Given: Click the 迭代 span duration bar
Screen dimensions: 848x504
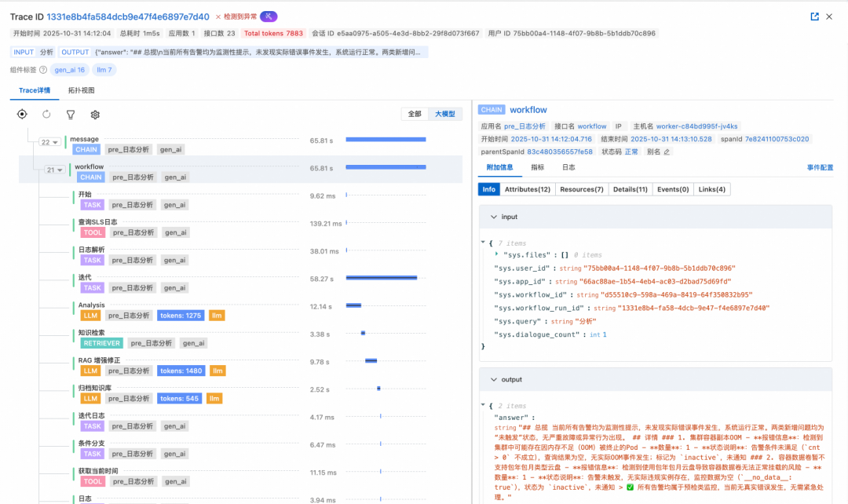Looking at the screenshot, I should point(382,278).
